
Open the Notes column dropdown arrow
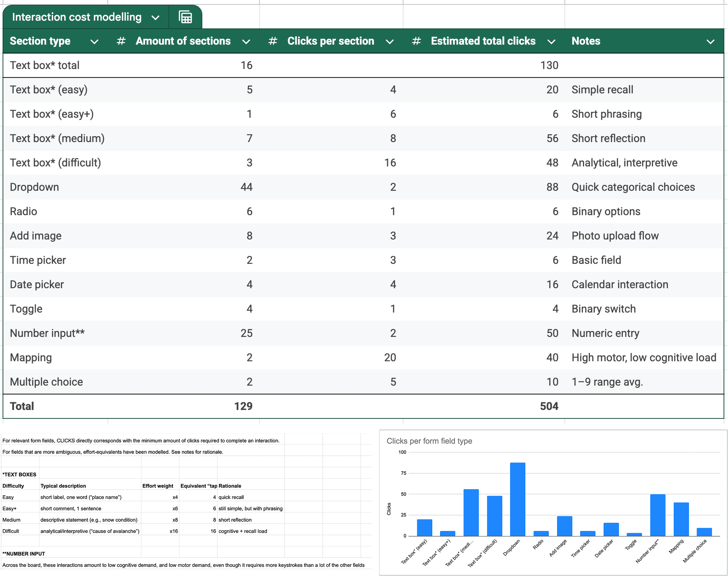710,41
